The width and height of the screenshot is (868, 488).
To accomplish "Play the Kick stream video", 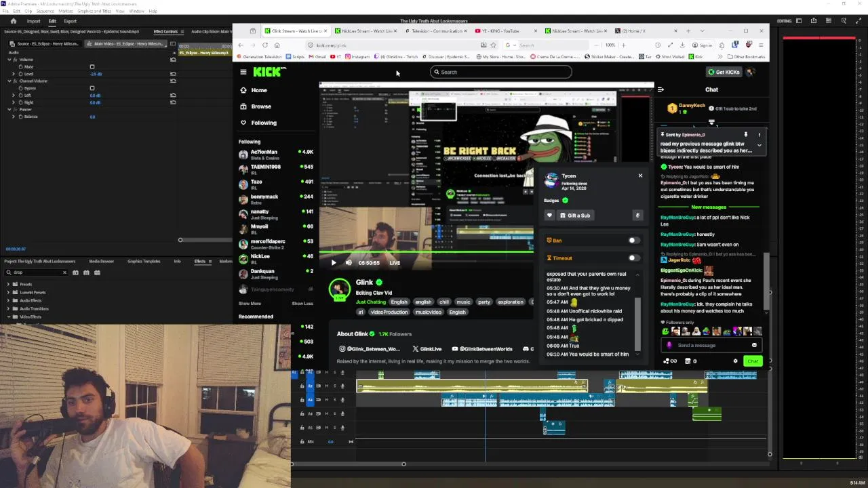I will (x=333, y=263).
